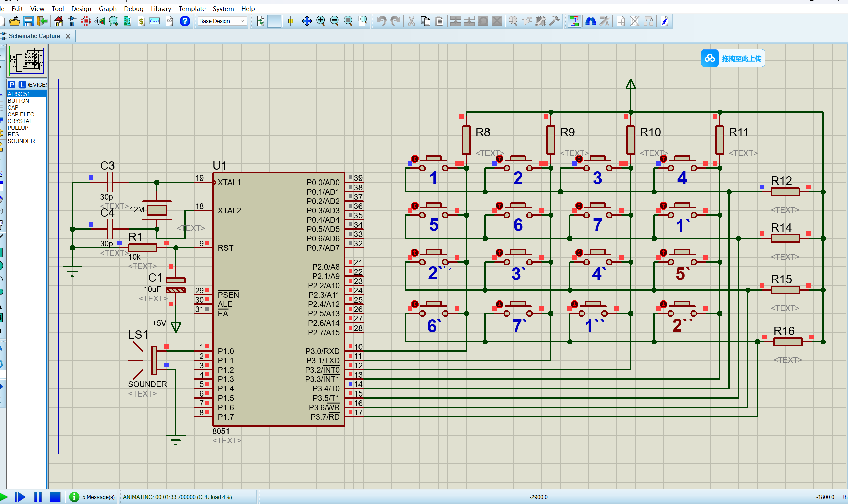Save the project with the floppy disk icon
This screenshot has width=848, height=504.
[x=28, y=21]
